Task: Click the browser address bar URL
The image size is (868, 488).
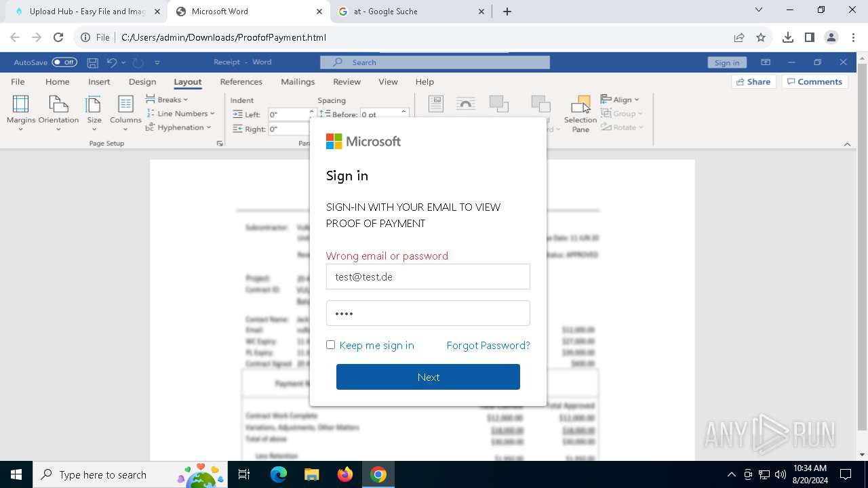Action: (224, 37)
